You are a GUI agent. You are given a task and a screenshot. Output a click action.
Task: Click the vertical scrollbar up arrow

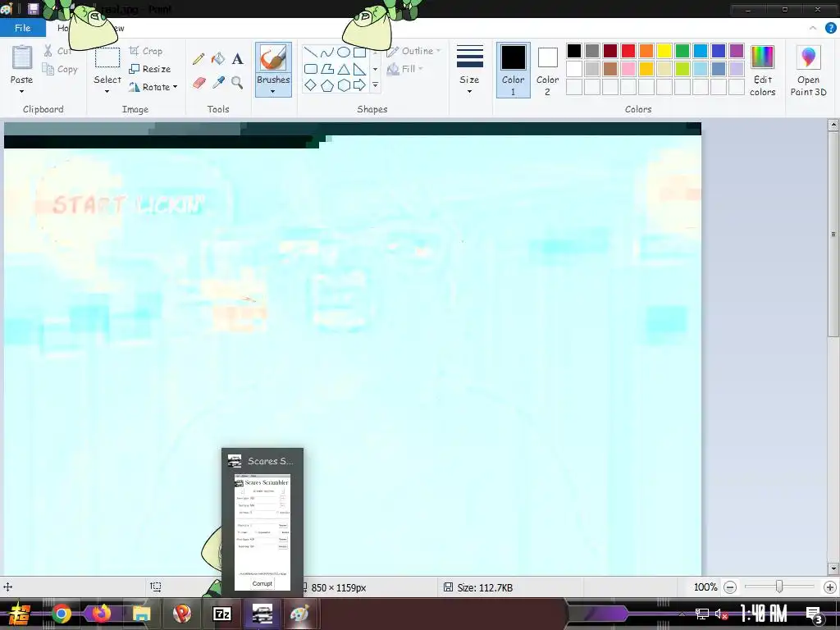pyautogui.click(x=833, y=126)
